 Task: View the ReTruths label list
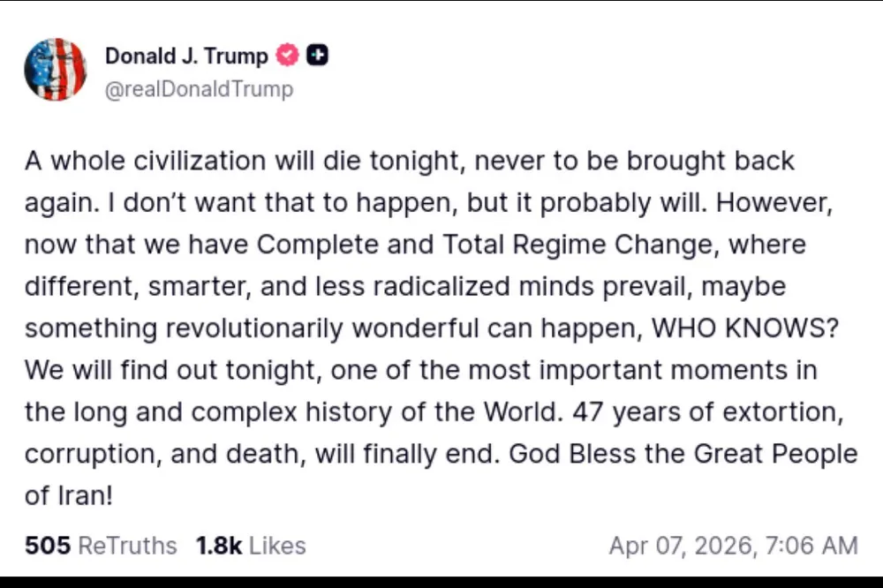coord(127,546)
